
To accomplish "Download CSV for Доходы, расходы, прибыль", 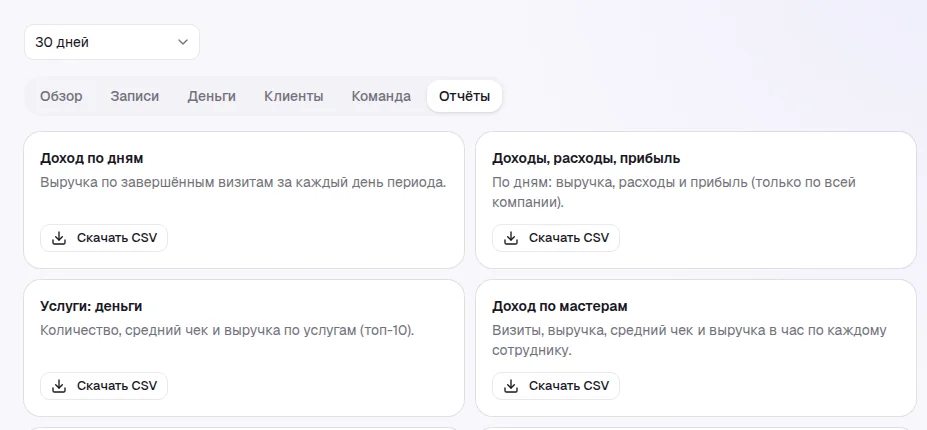I will click(556, 238).
